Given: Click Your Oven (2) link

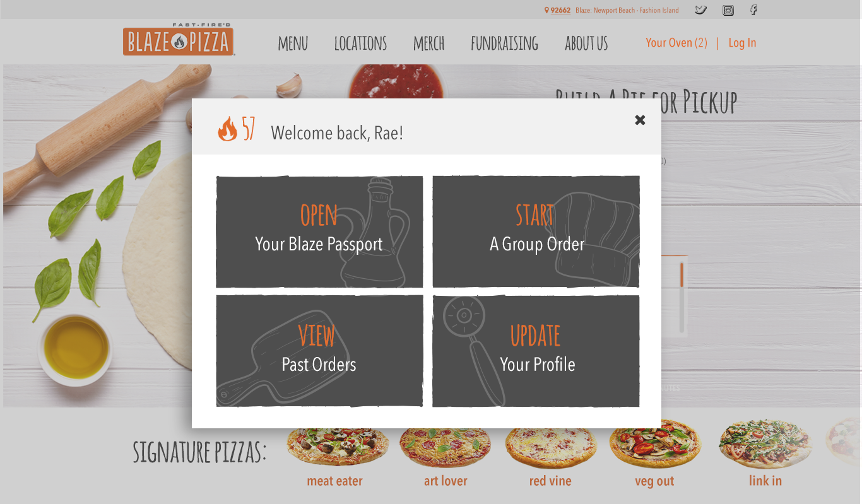Looking at the screenshot, I should (x=676, y=43).
